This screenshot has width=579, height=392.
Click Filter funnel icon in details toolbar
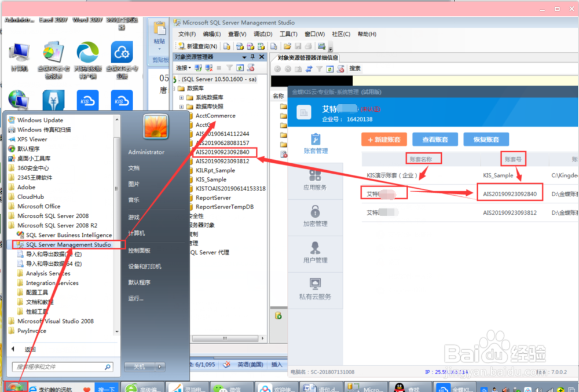tap(319, 69)
